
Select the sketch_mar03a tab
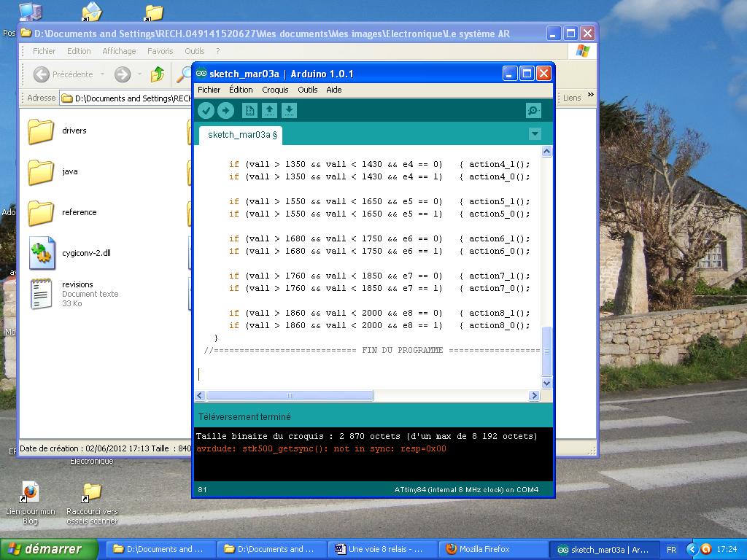[x=241, y=135]
